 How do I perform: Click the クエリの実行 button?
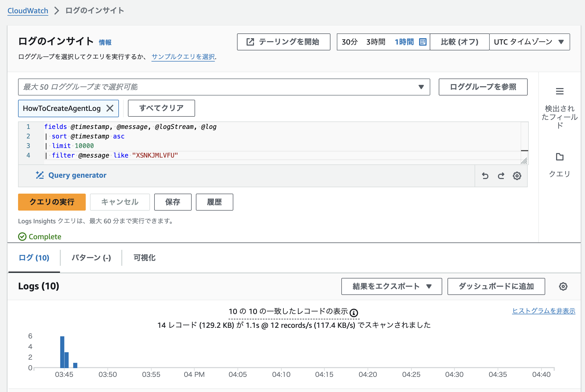52,202
